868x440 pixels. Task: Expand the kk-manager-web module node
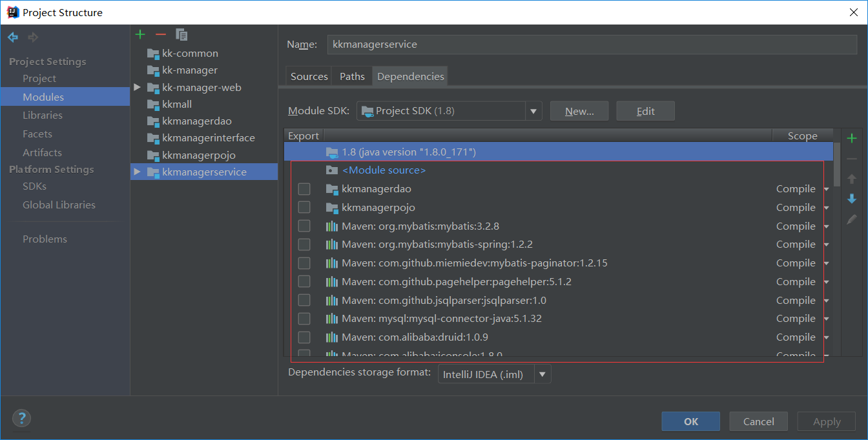click(137, 87)
